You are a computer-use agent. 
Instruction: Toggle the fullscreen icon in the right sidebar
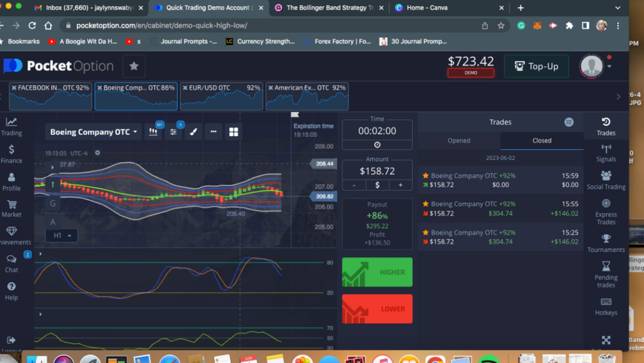[x=606, y=340]
